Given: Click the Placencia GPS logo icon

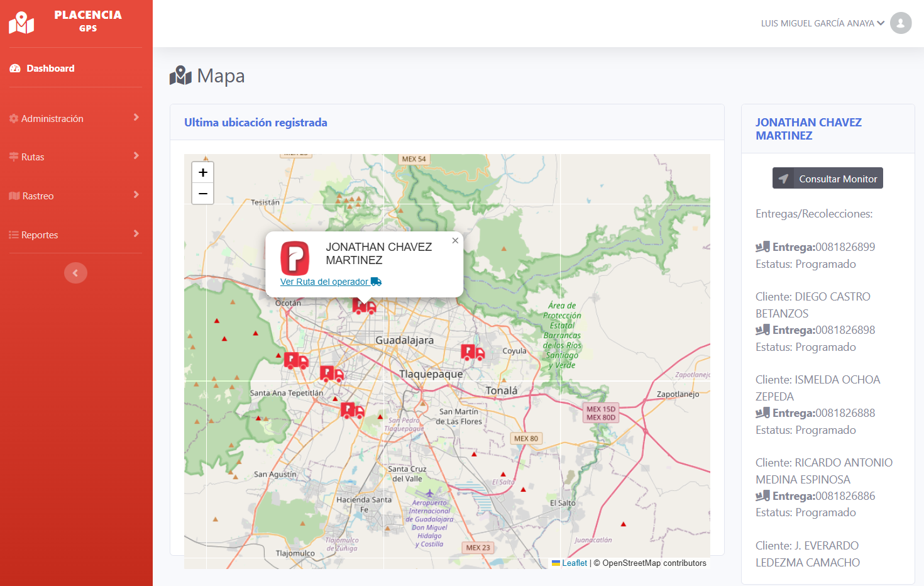Looking at the screenshot, I should [21, 23].
